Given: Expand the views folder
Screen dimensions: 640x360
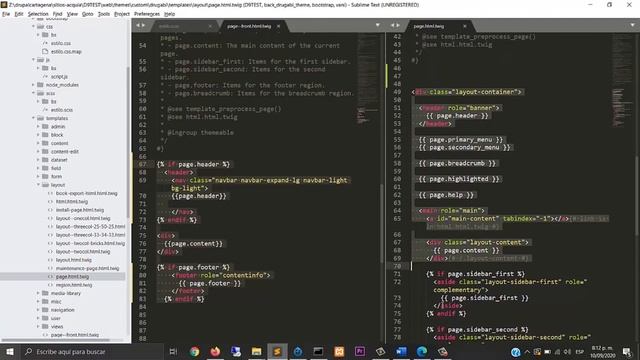Looking at the screenshot, I should tap(38, 327).
